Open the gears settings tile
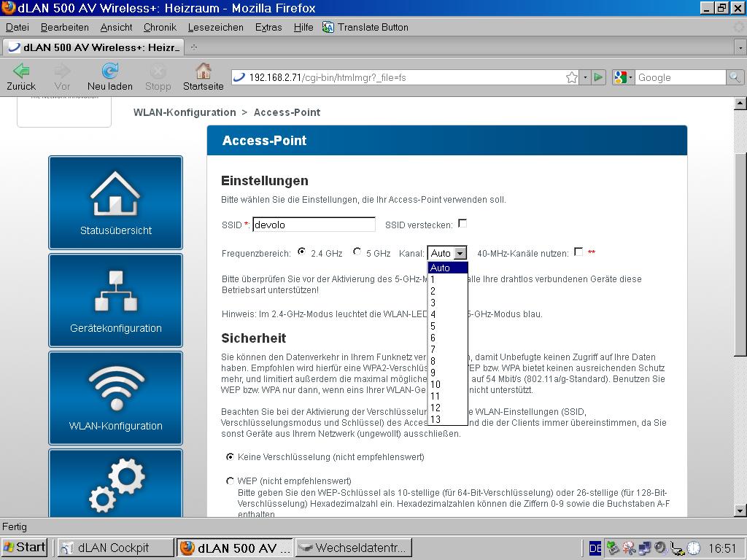Viewport: 747px width, 560px height. click(x=115, y=483)
